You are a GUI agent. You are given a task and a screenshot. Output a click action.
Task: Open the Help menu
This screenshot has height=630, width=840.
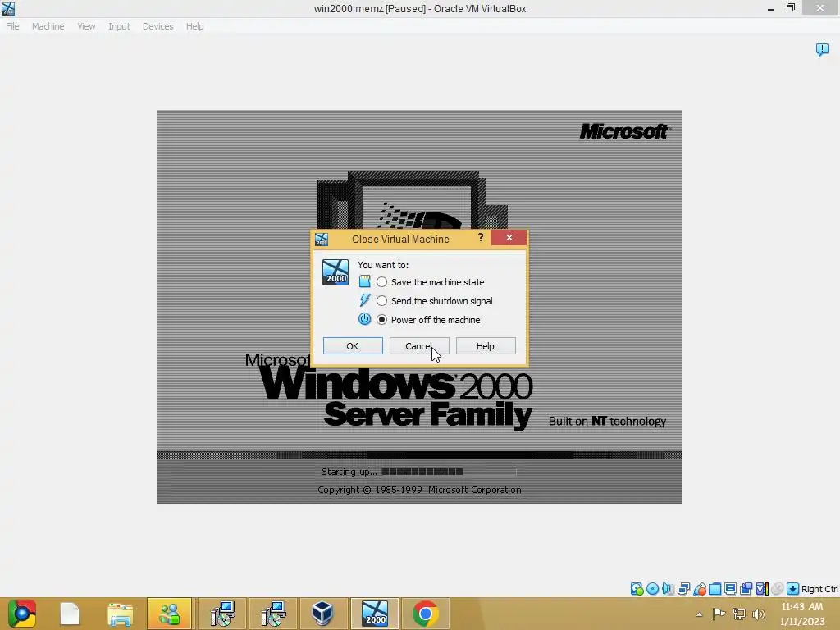(x=194, y=26)
